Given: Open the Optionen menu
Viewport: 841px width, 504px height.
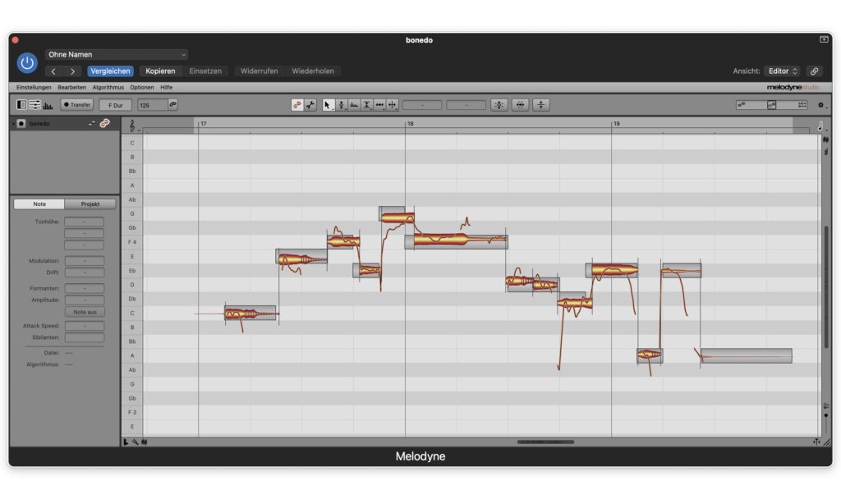Looking at the screenshot, I should [x=141, y=87].
